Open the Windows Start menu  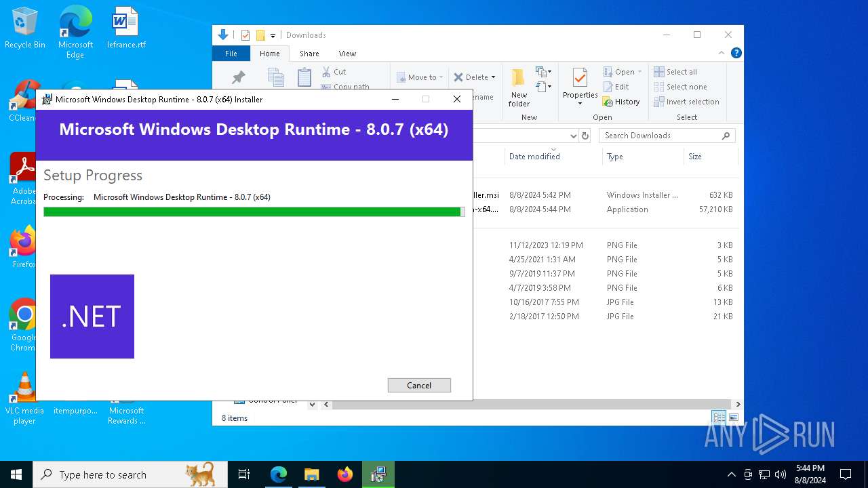point(16,474)
